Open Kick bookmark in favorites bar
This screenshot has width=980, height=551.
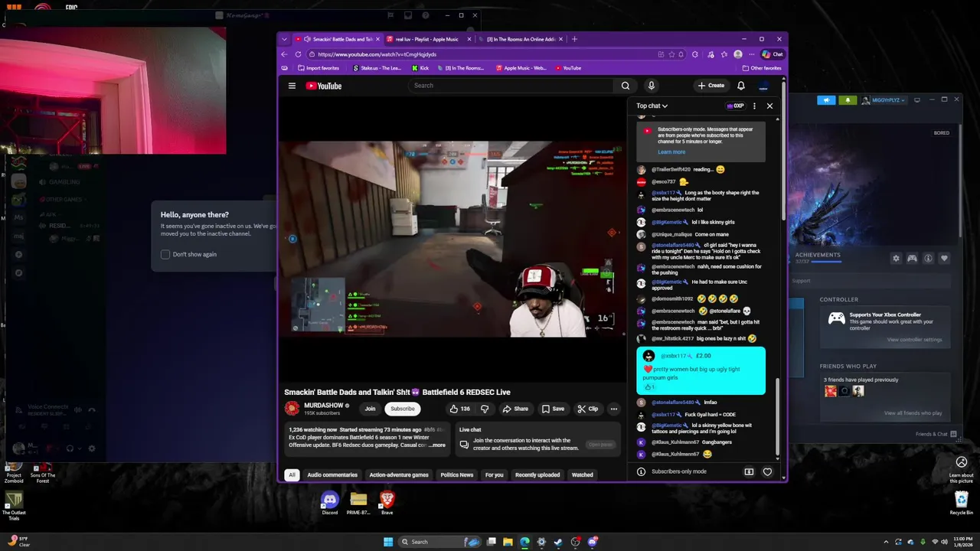(x=420, y=68)
